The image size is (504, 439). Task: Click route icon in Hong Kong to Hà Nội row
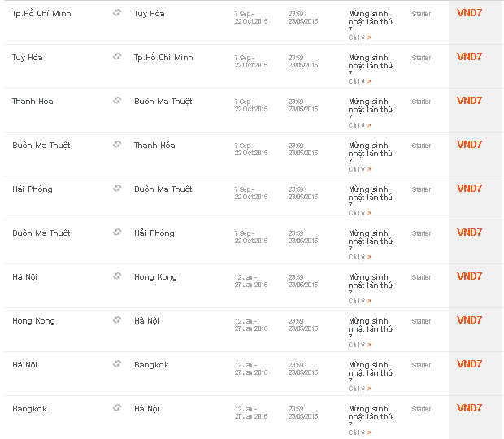[117, 320]
